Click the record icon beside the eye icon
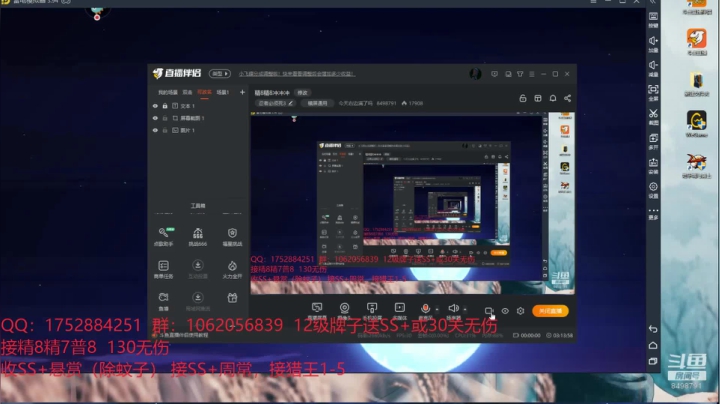 [x=489, y=311]
